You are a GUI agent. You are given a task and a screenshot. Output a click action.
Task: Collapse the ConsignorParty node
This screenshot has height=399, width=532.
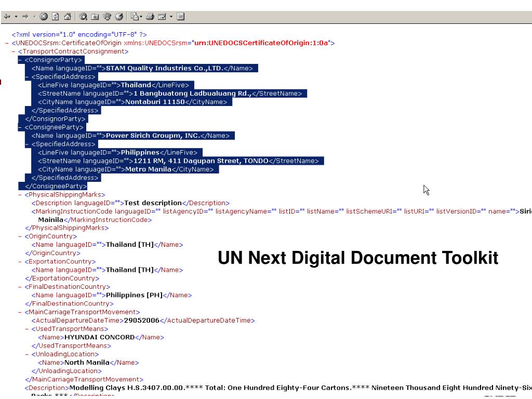coord(20,60)
